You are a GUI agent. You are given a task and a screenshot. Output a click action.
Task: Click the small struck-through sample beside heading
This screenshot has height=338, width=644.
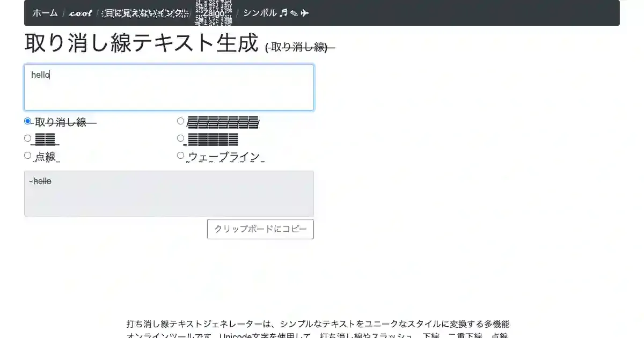click(x=299, y=47)
